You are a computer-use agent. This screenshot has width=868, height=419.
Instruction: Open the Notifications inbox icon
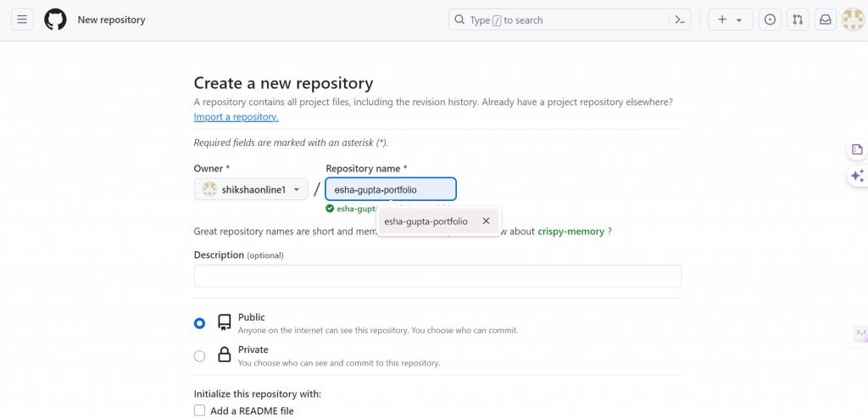click(825, 20)
